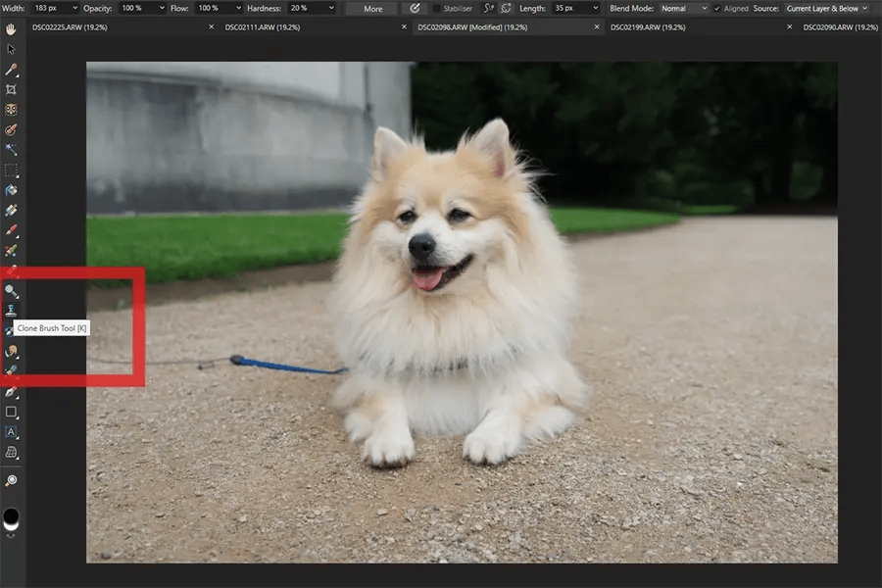Toggle the force pressure brush icon
The height and width of the screenshot is (588, 882).
[x=415, y=9]
